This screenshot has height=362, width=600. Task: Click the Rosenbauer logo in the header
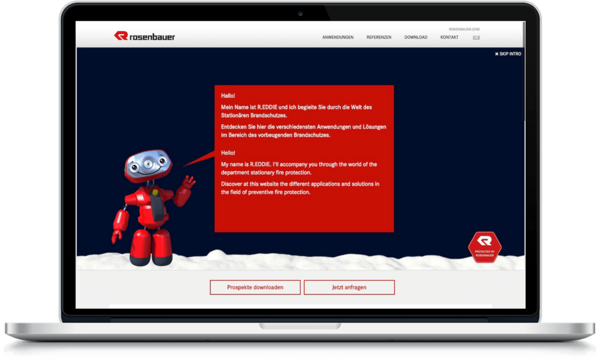pyautogui.click(x=144, y=36)
